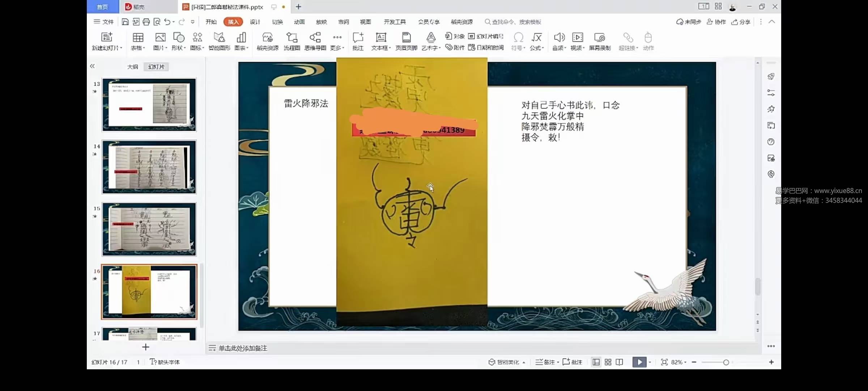Click the Header and Footer (页眉页脚) icon

(x=406, y=38)
